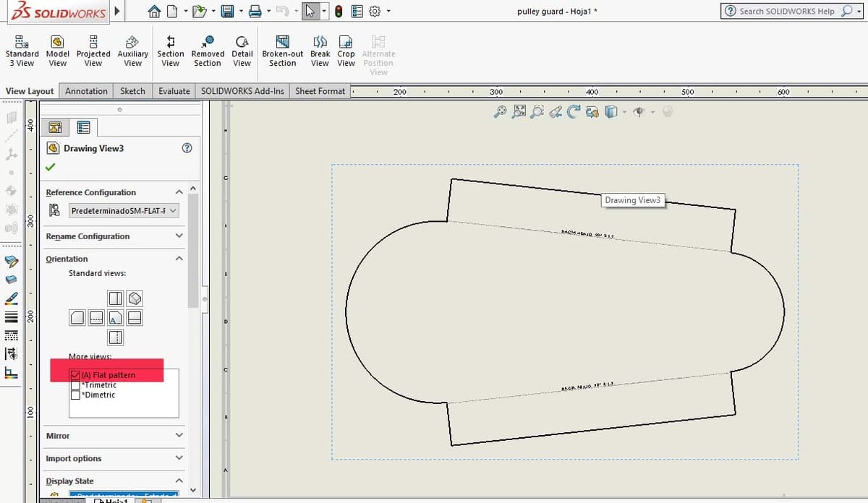868x503 pixels.
Task: Click the Line Color tool in side toolbar
Action: point(10,298)
